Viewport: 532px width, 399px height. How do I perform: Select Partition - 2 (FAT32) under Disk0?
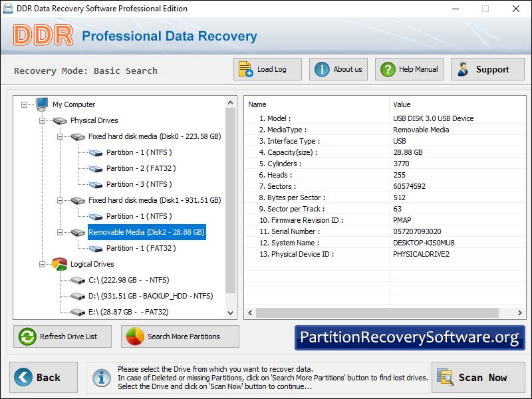tap(140, 168)
